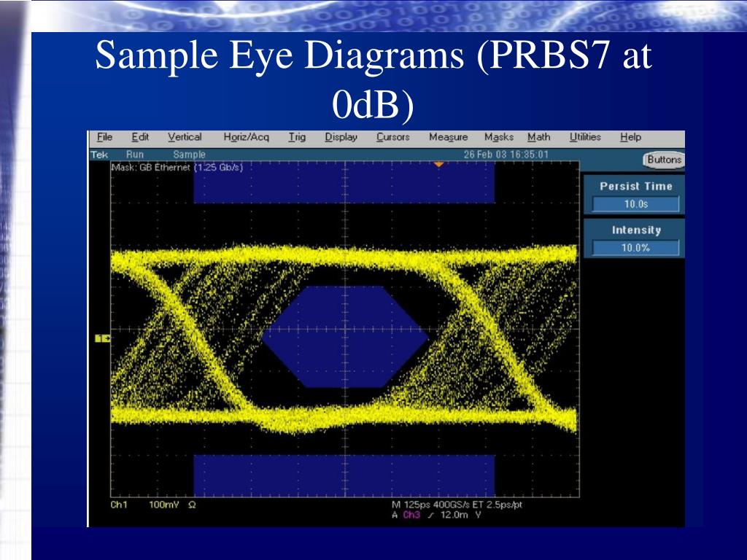Open the Math menu
The height and width of the screenshot is (560, 747).
[539, 137]
